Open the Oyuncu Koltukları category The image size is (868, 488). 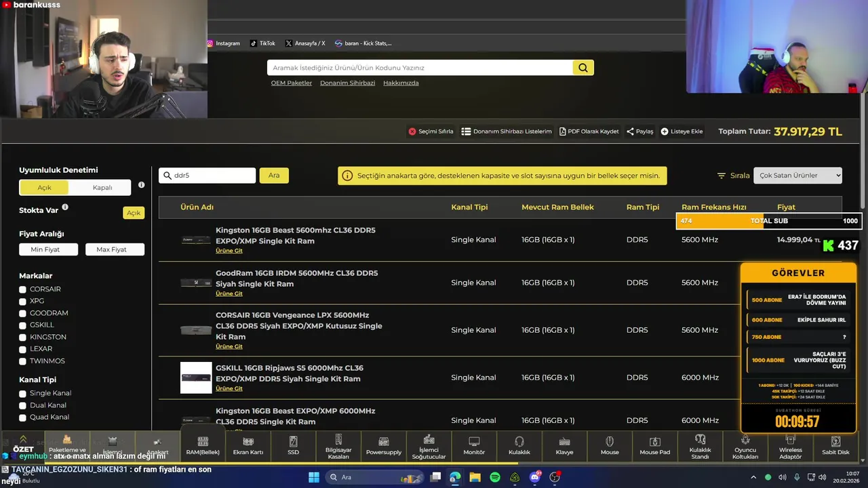coord(745,446)
